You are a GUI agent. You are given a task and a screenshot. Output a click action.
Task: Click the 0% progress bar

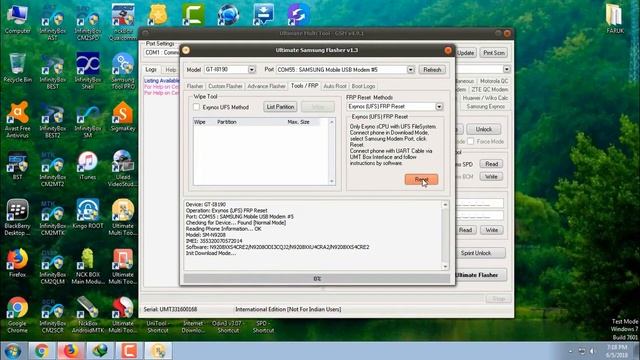[317, 279]
